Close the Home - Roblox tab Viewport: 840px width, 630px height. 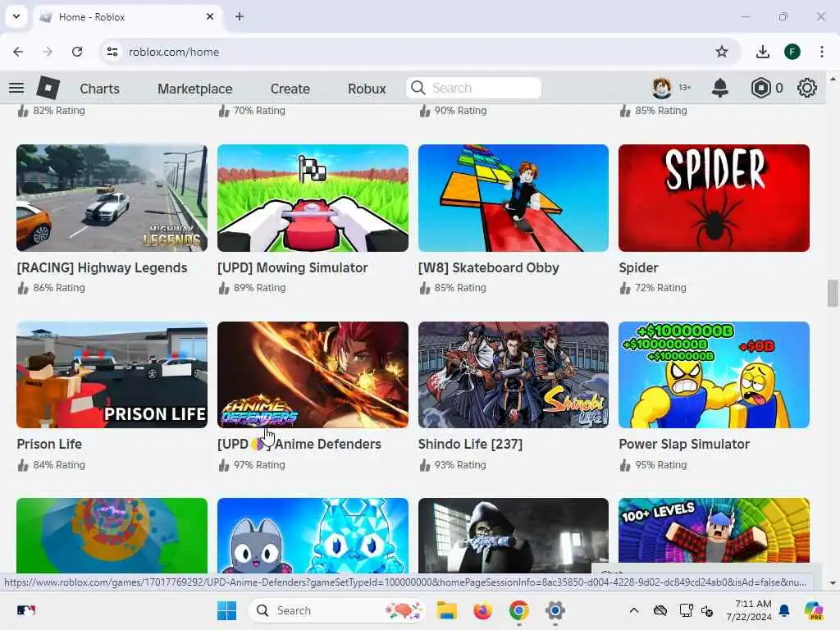210,16
